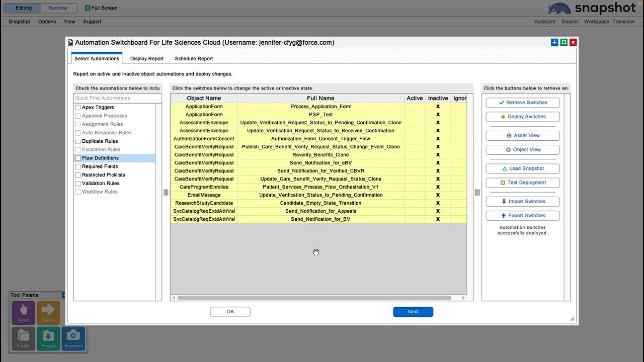Screen dimensions: 644x362
Task: Toggle the Flow Definitions checkbox
Action: 78,158
